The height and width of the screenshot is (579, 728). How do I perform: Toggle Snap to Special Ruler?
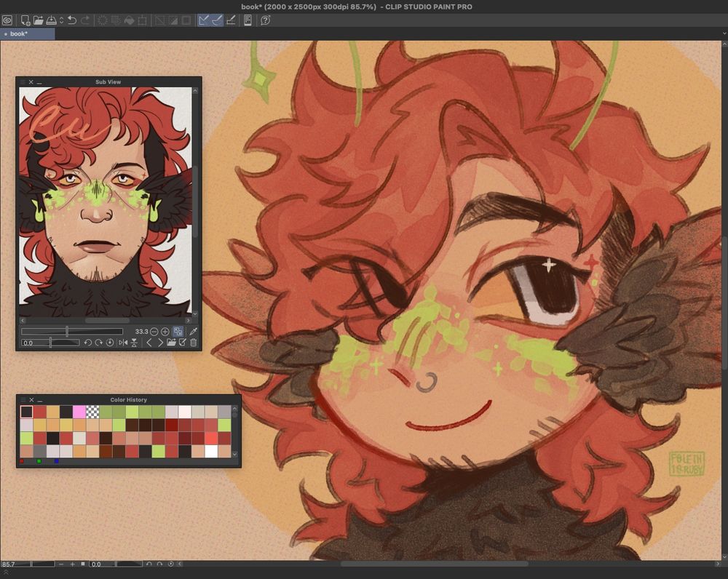point(217,20)
